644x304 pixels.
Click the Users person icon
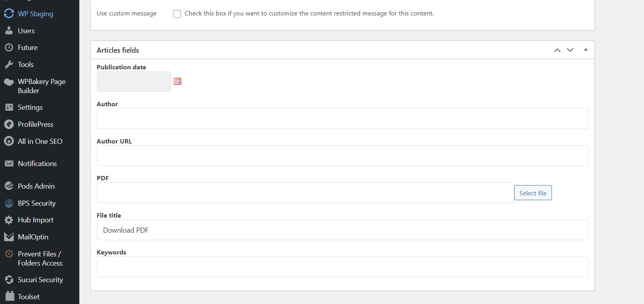coord(9,31)
